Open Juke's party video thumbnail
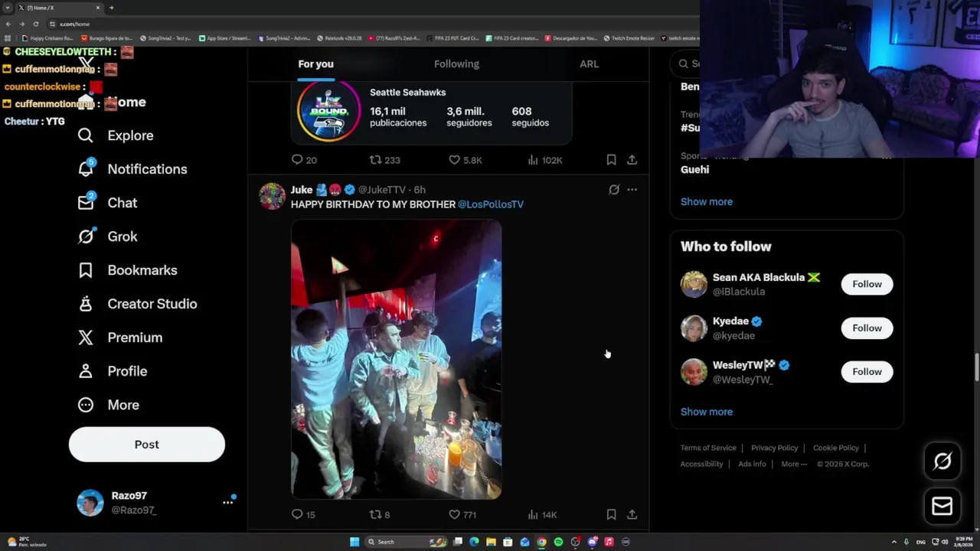This screenshot has height=551, width=980. click(397, 360)
